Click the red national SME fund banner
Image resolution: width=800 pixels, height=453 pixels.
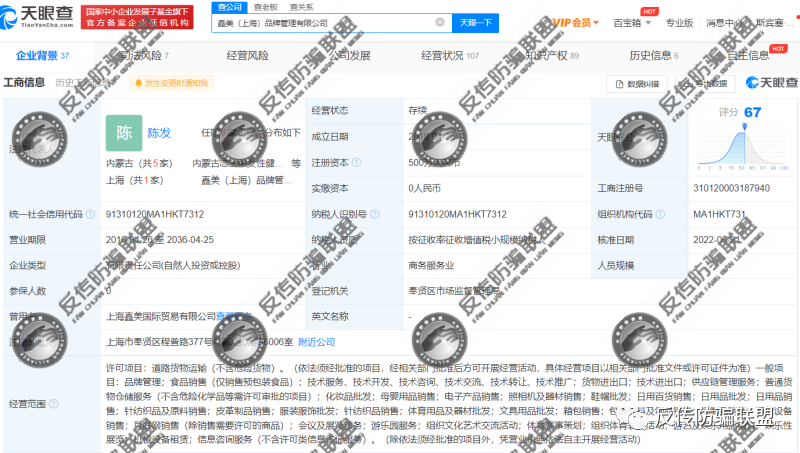(x=137, y=17)
